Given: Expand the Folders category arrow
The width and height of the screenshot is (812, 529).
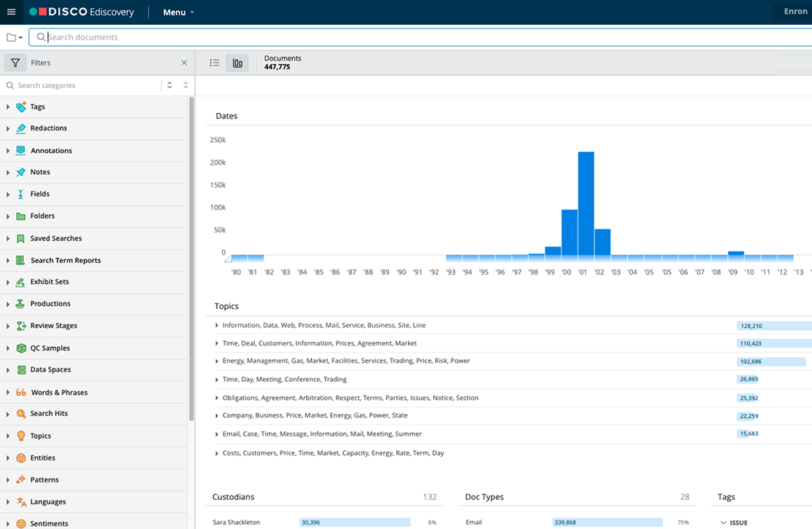Looking at the screenshot, I should coord(8,216).
